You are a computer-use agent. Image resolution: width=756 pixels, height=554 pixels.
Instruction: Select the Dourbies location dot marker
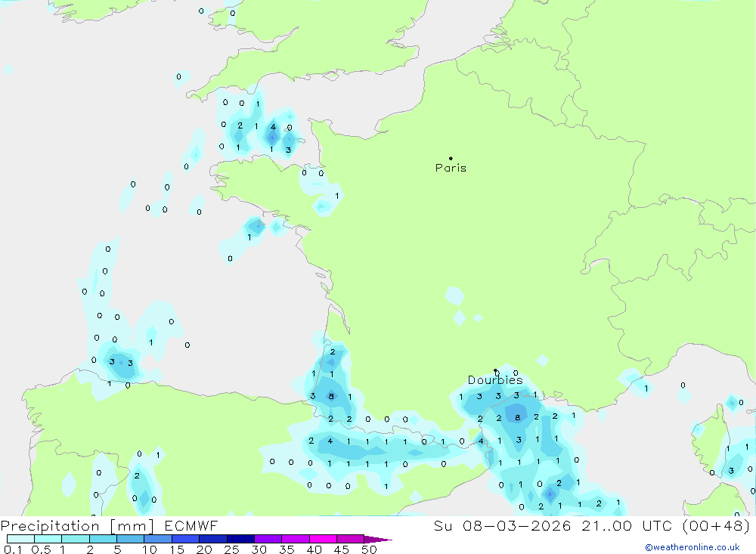495,370
